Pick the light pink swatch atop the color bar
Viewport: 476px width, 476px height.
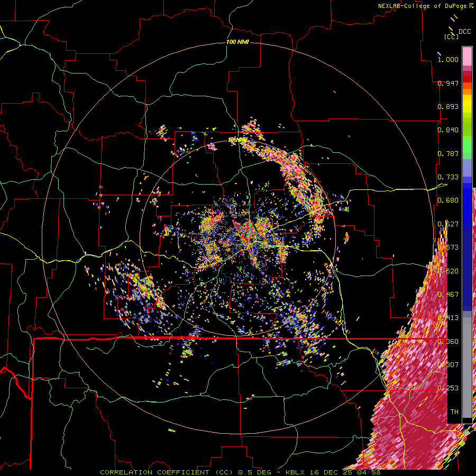[x=467, y=56]
